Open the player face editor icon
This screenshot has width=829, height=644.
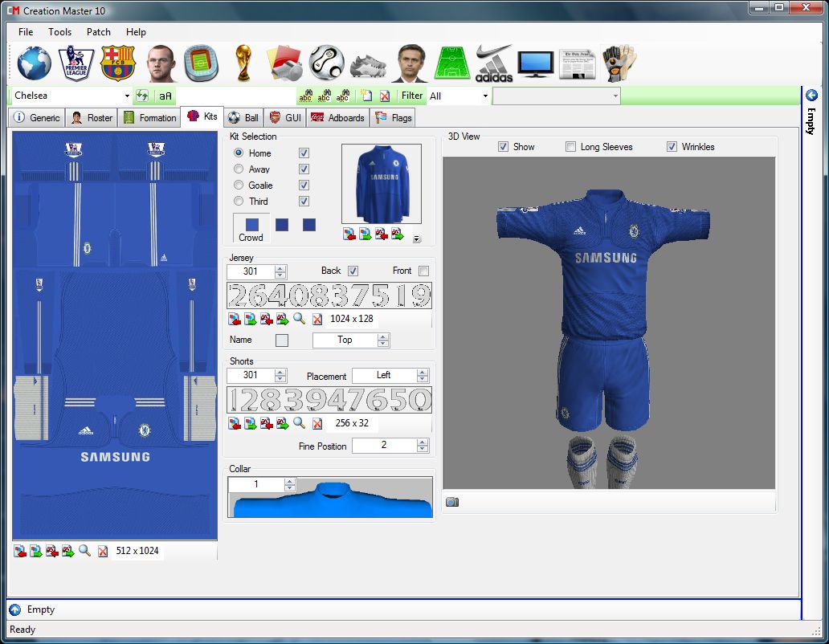point(160,63)
